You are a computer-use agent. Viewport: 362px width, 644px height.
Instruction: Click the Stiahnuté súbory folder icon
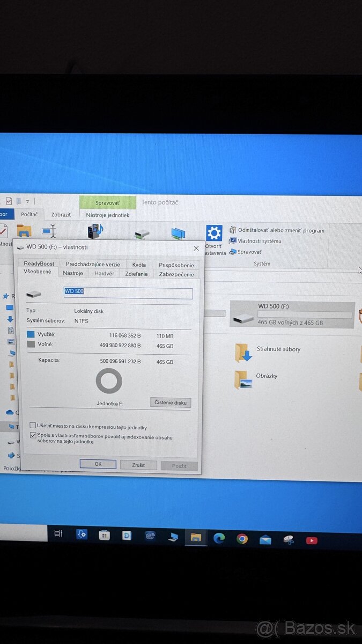pos(243,353)
